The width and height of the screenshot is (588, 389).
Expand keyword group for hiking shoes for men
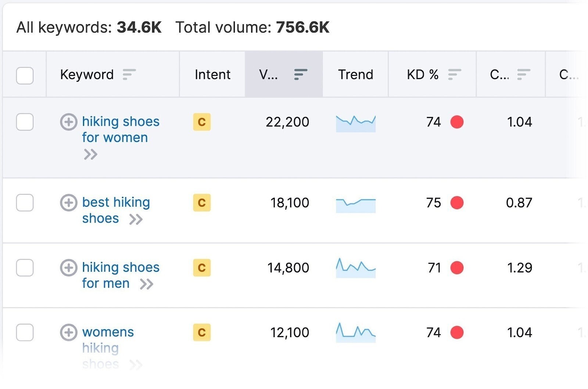tap(69, 268)
